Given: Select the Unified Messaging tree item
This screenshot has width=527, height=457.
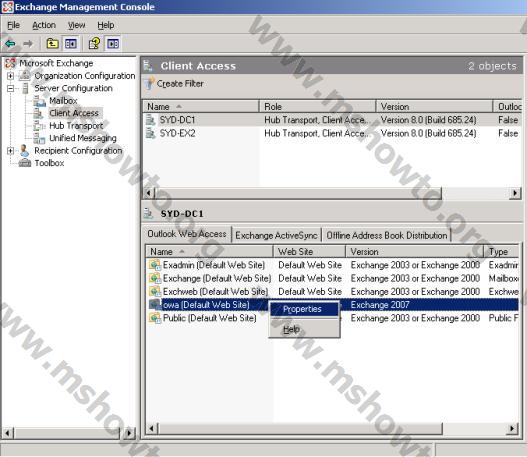Looking at the screenshot, I should point(83,138).
